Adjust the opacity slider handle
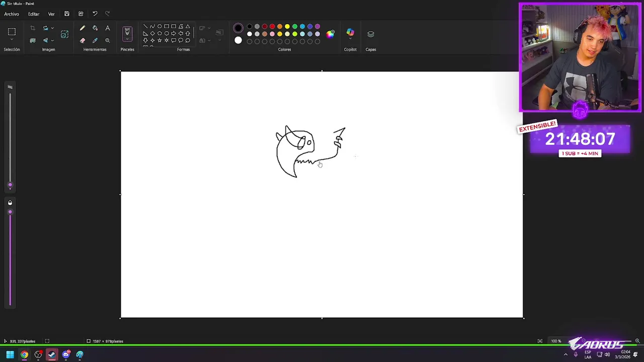The image size is (644, 362). 10,212
